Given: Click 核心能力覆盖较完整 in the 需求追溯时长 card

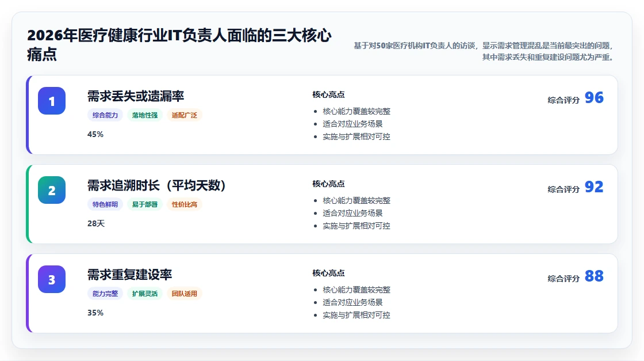Looking at the screenshot, I should [356, 200].
